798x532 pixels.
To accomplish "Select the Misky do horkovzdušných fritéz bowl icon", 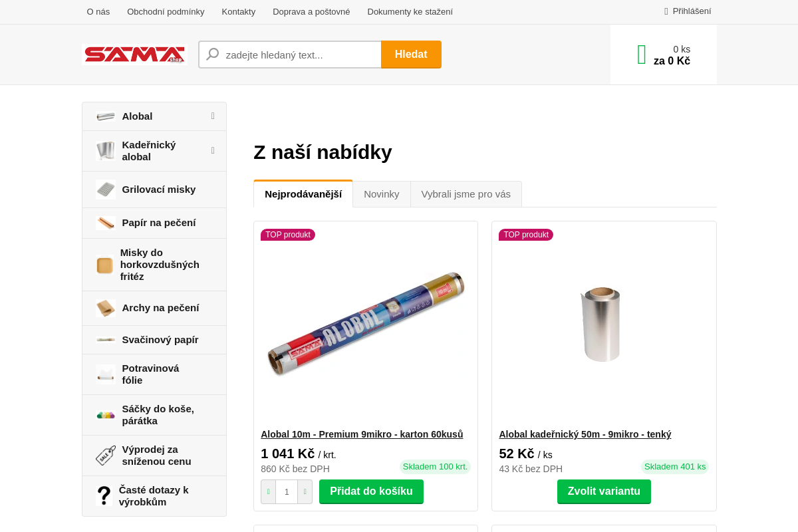I will pyautogui.click(x=104, y=265).
